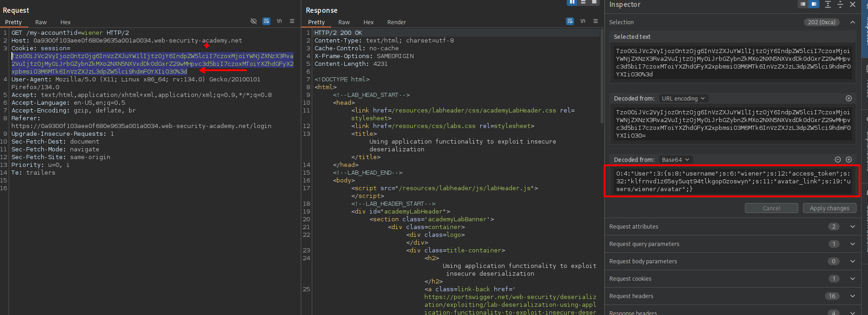The image size is (868, 315).
Task: Add another decoding step after Base64
Action: 849,160
